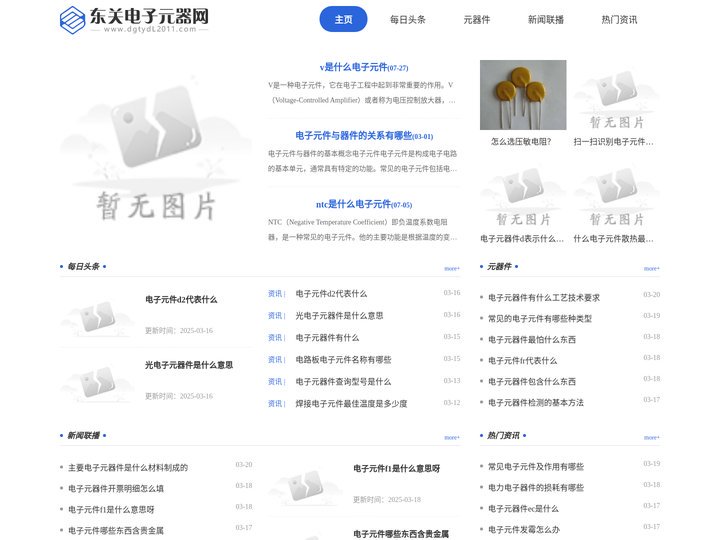Click 资讯 tag before 电子元器件有什么

pyautogui.click(x=276, y=338)
